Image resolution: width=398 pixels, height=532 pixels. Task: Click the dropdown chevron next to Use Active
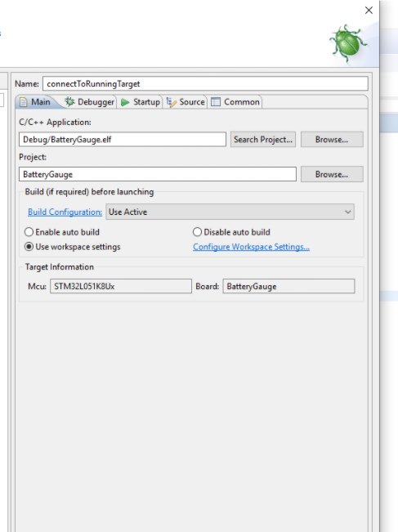coord(348,212)
